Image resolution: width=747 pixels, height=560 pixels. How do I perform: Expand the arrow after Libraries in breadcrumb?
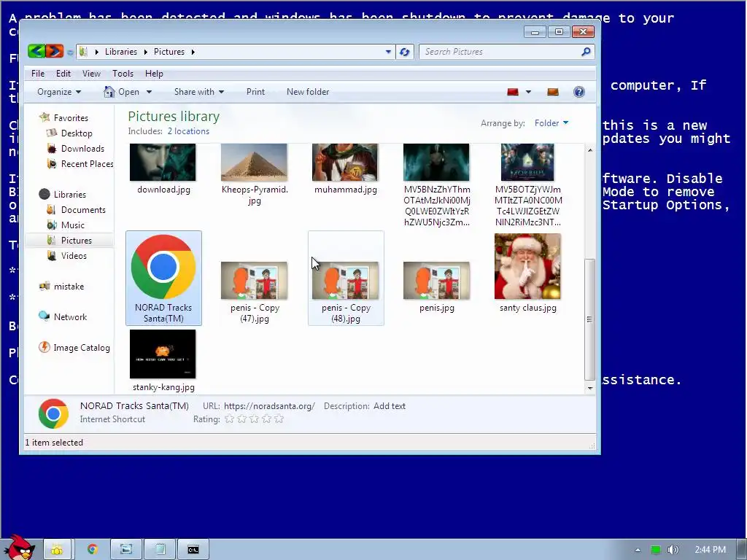pyautogui.click(x=145, y=52)
